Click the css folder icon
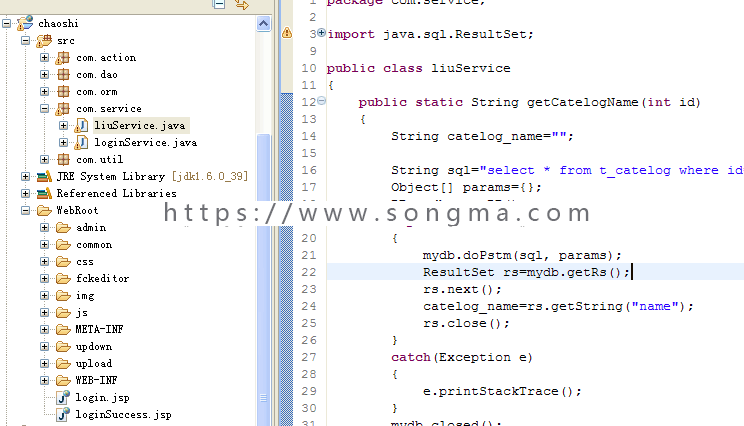 click(x=63, y=262)
